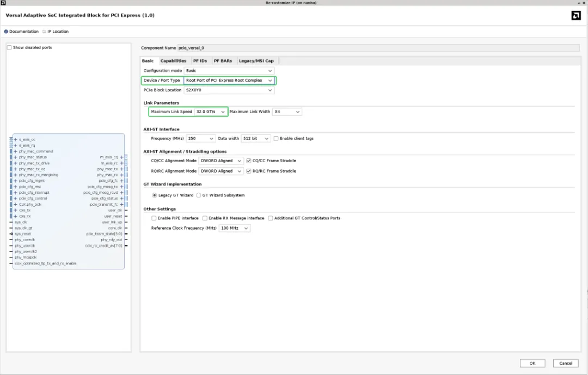Click the Component Name input field

[376, 48]
